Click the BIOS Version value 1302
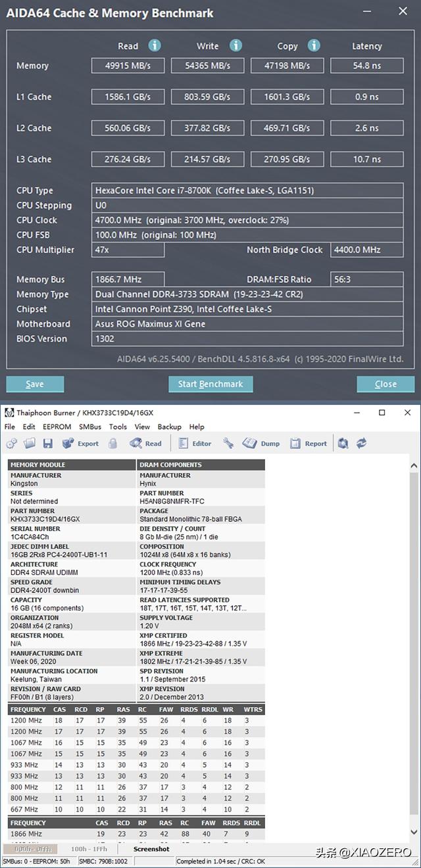Screen dimensions: 421x868 [247, 339]
